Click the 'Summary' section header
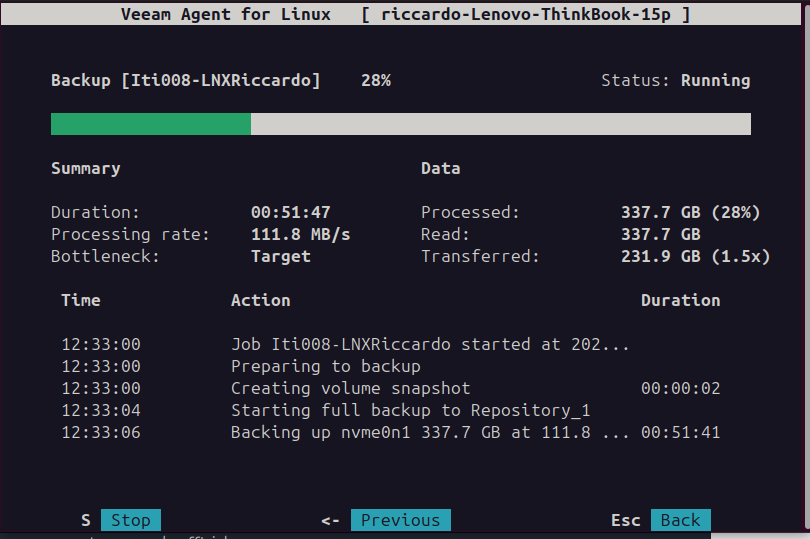This screenshot has height=539, width=810. [x=86, y=168]
